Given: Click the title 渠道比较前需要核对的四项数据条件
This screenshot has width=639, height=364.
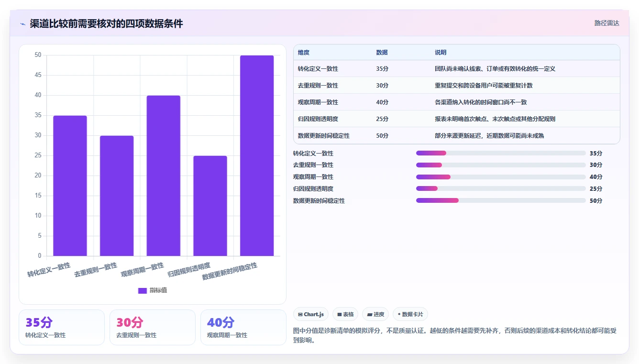Looking at the screenshot, I should [x=106, y=24].
